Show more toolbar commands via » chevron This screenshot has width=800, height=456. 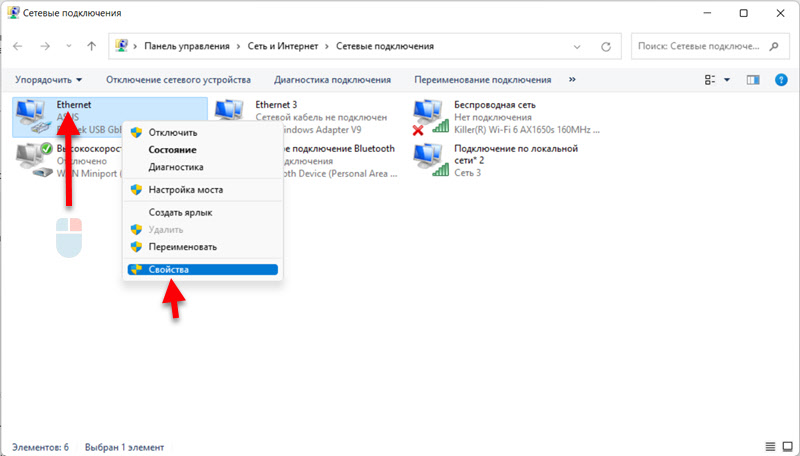pyautogui.click(x=572, y=79)
